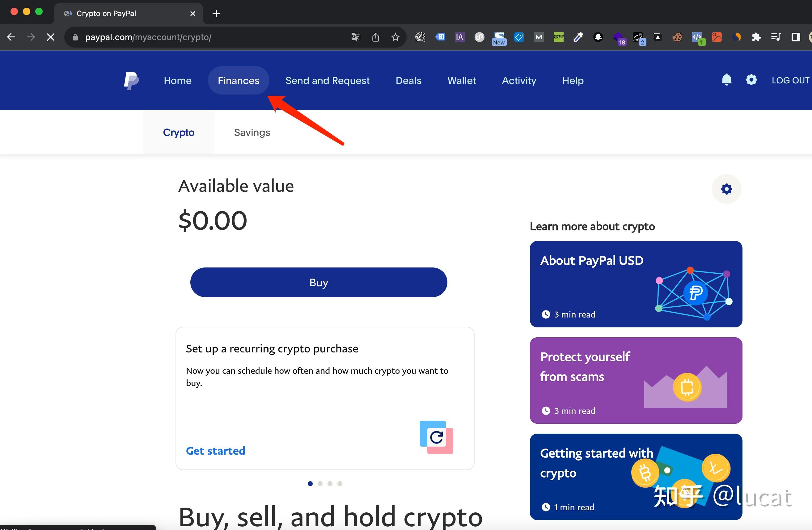Select the Crypto tab
Image resolution: width=812 pixels, height=530 pixels.
click(x=179, y=132)
